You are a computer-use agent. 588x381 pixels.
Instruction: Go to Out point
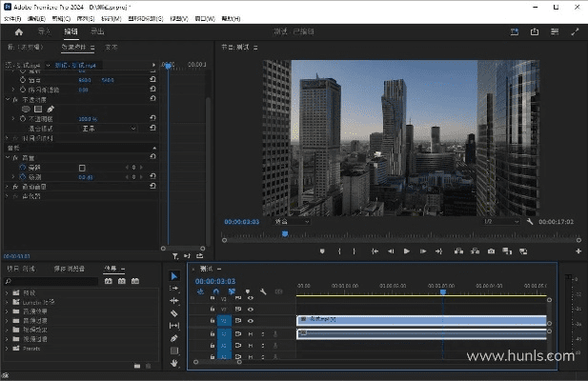(439, 251)
